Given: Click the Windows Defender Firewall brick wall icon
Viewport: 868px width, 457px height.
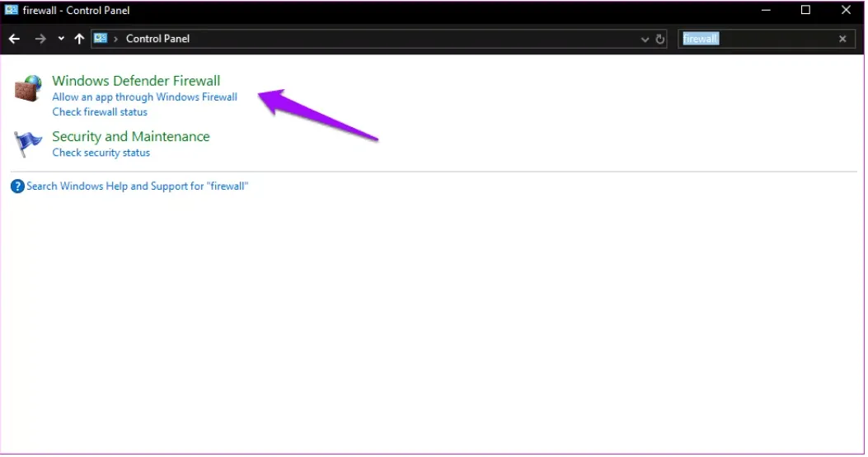Looking at the screenshot, I should coord(28,89).
